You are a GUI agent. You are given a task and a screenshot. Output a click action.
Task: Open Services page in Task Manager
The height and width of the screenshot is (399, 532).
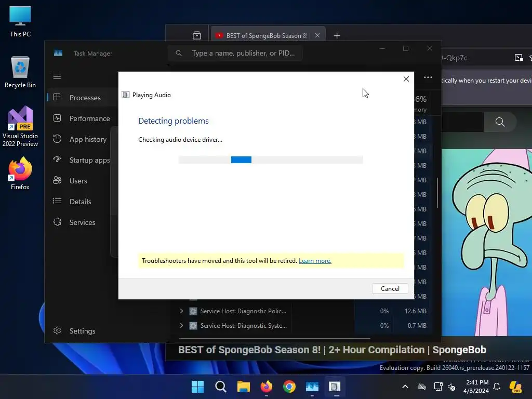click(x=82, y=222)
